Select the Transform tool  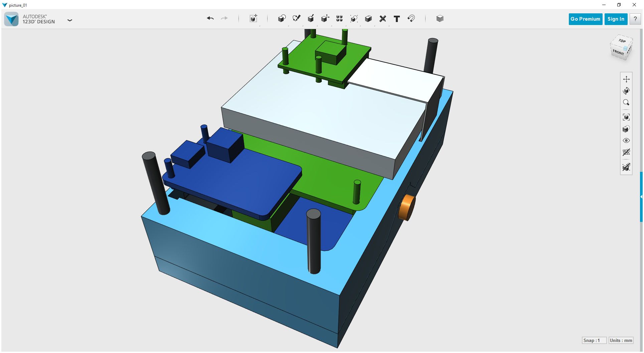(x=253, y=19)
